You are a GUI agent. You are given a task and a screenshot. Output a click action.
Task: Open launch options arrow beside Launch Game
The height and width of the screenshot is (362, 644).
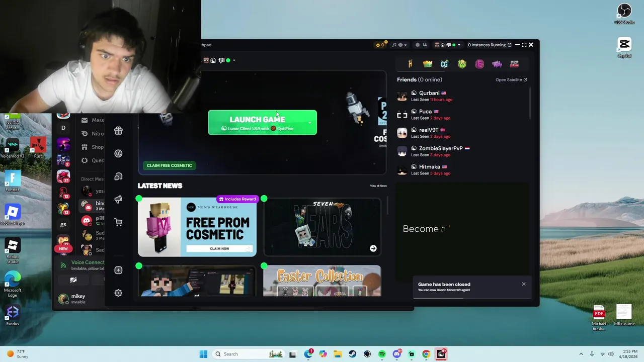click(309, 122)
